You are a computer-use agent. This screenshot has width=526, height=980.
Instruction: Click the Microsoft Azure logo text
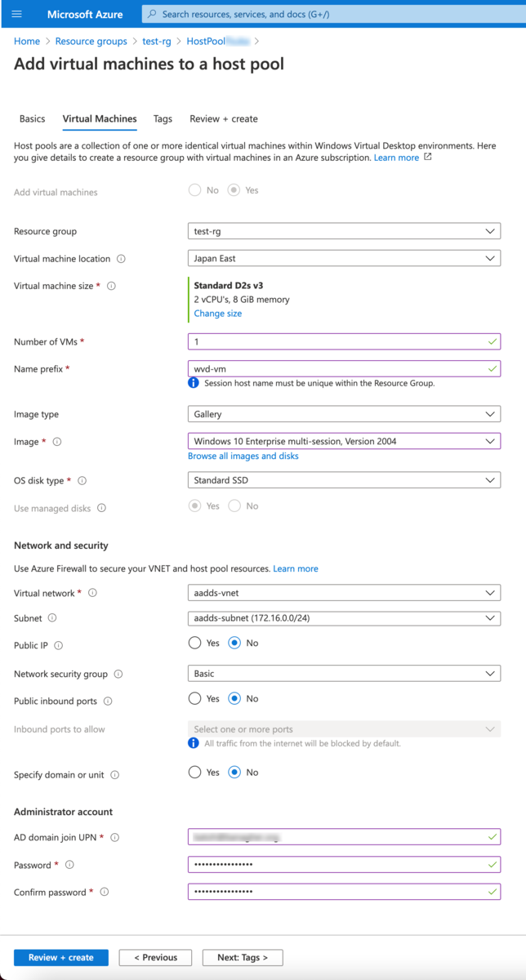(x=85, y=15)
